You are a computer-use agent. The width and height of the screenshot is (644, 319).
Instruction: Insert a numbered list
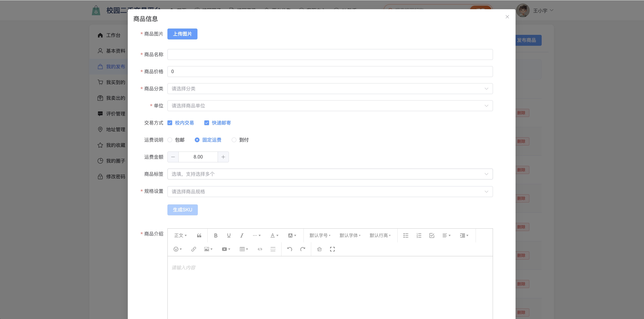(x=419, y=235)
